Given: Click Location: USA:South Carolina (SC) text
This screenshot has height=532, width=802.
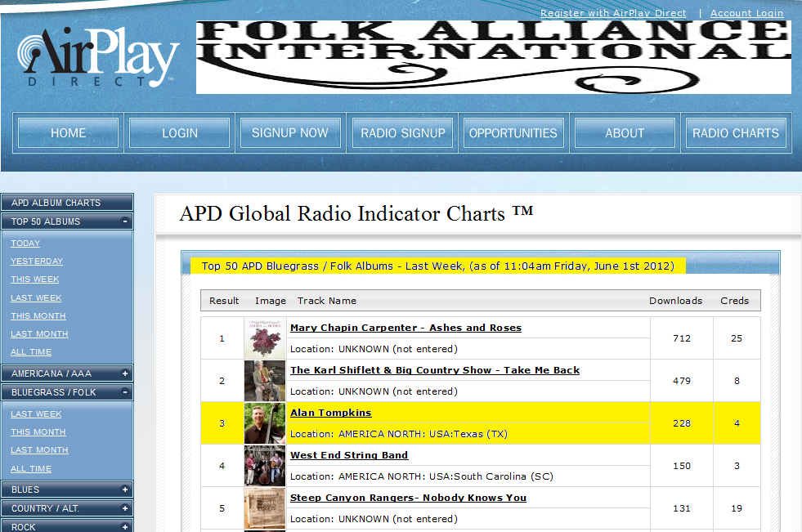Looking at the screenshot, I should (x=422, y=476).
